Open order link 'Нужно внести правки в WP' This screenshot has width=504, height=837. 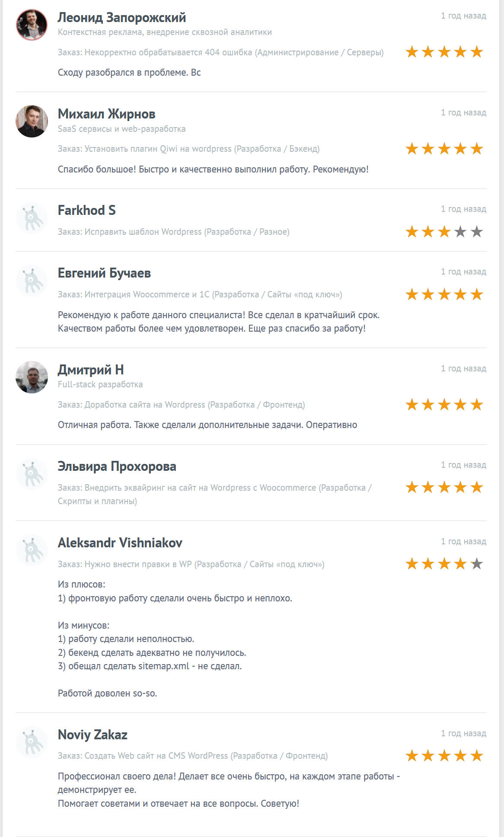click(139, 563)
